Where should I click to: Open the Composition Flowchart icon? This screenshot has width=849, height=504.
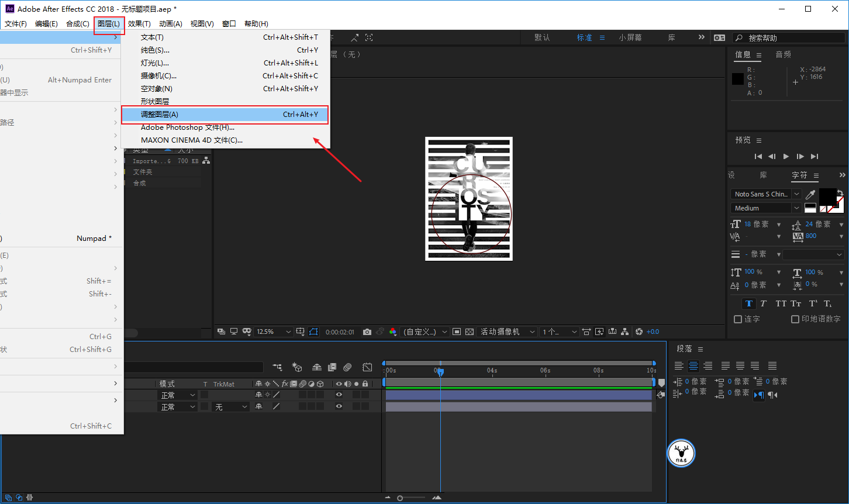(625, 332)
